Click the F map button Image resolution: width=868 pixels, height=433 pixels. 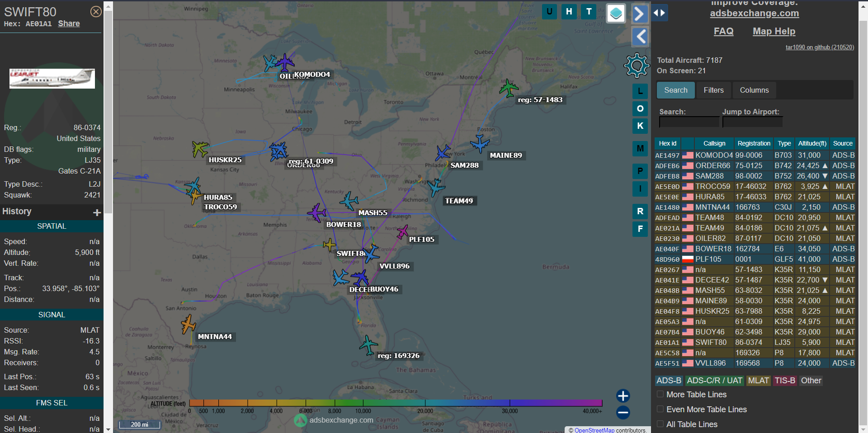640,229
